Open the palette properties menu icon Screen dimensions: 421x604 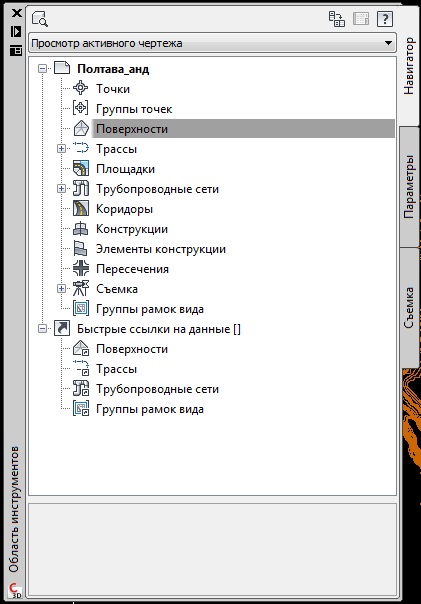pos(16,50)
